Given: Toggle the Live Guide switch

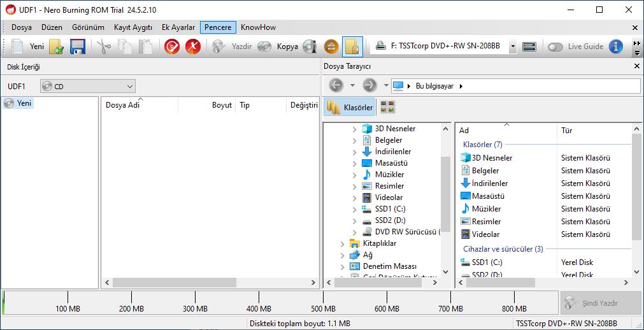Looking at the screenshot, I should [x=555, y=47].
